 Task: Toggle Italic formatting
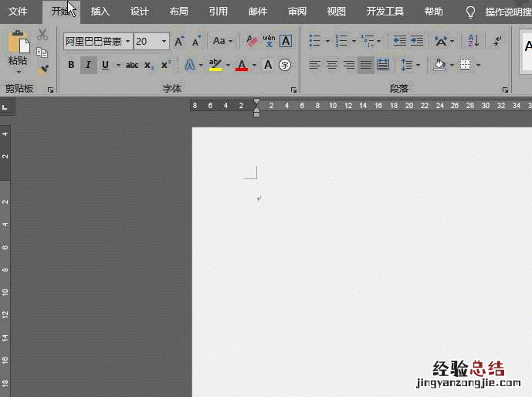coord(88,65)
